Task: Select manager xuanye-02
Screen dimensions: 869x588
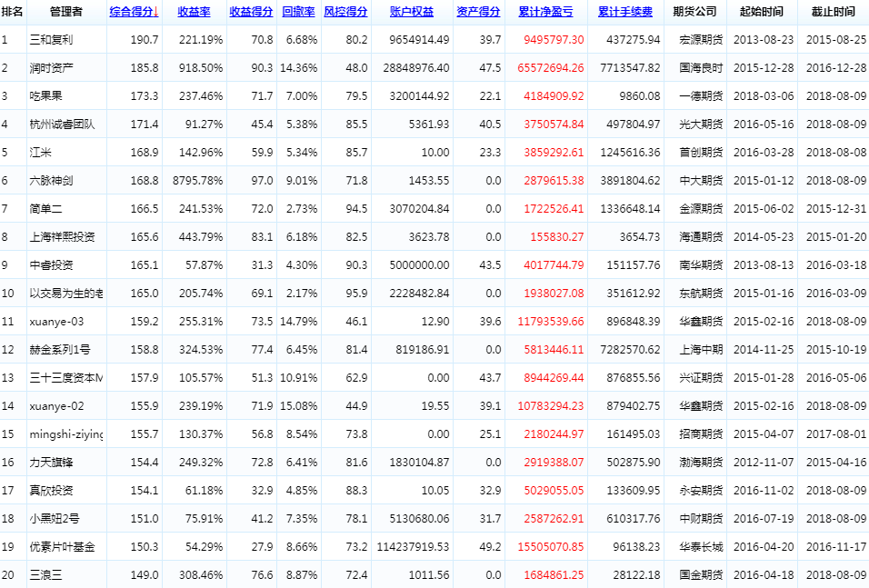Action: pos(56,406)
